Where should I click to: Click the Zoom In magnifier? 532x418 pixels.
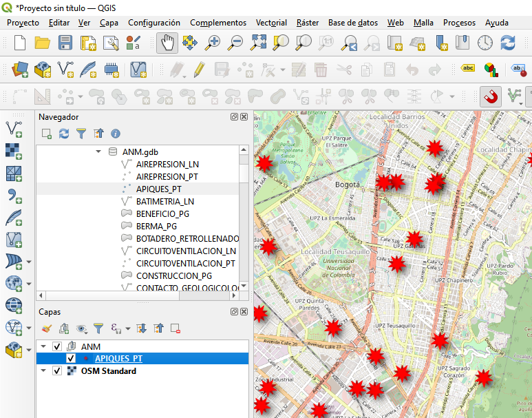click(x=213, y=43)
